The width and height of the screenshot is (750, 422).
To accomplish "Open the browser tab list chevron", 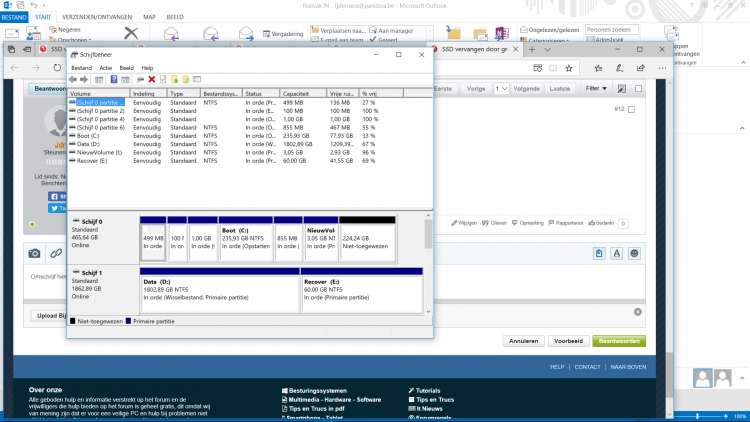I will point(545,48).
